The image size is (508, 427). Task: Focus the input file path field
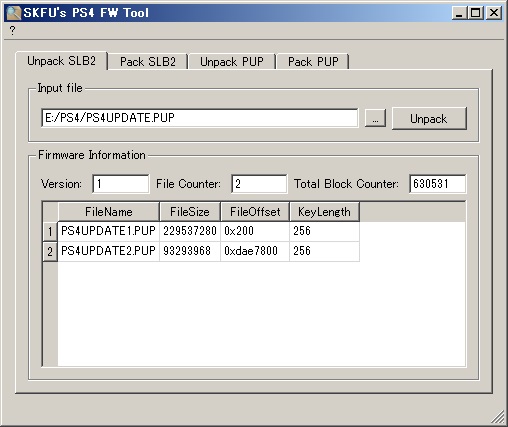(200, 118)
